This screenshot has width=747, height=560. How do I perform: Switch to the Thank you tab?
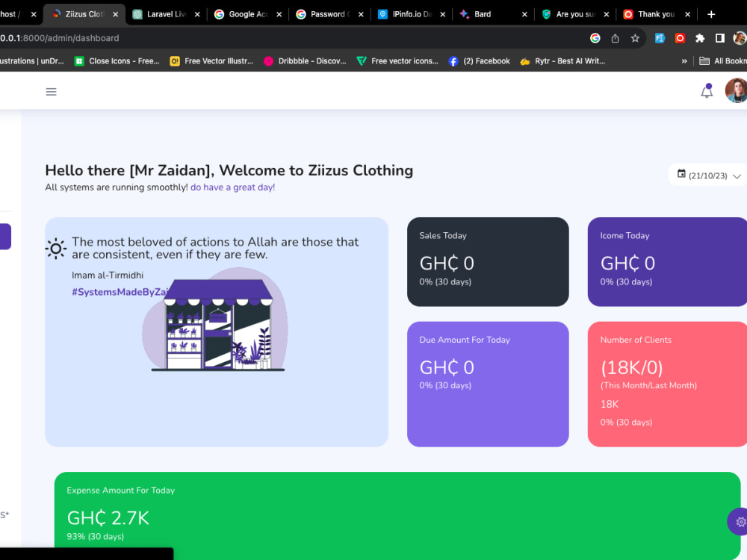click(656, 14)
